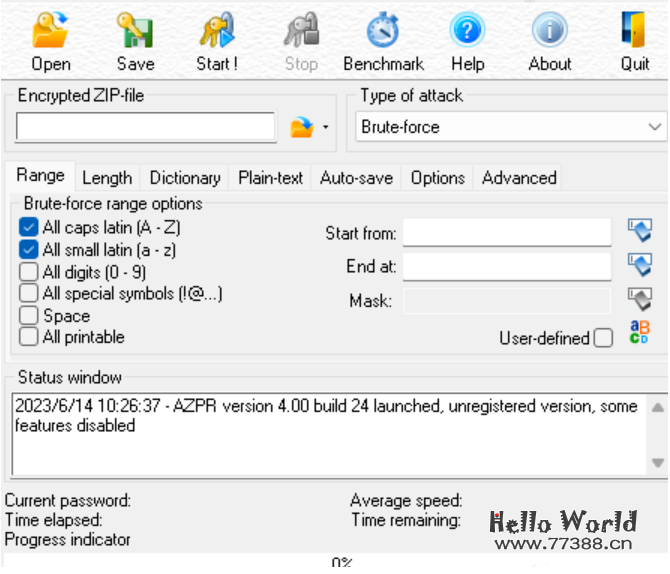Open the Help icon
Image resolution: width=670 pixels, height=574 pixels.
467,32
